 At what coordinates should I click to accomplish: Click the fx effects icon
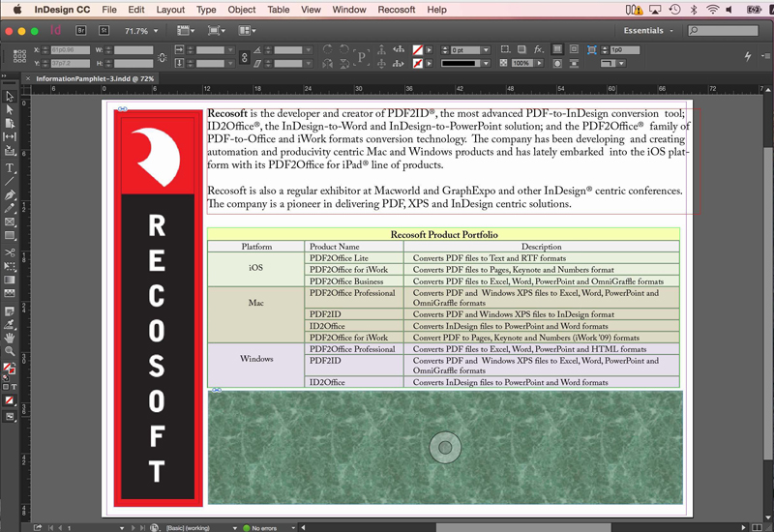[539, 49]
